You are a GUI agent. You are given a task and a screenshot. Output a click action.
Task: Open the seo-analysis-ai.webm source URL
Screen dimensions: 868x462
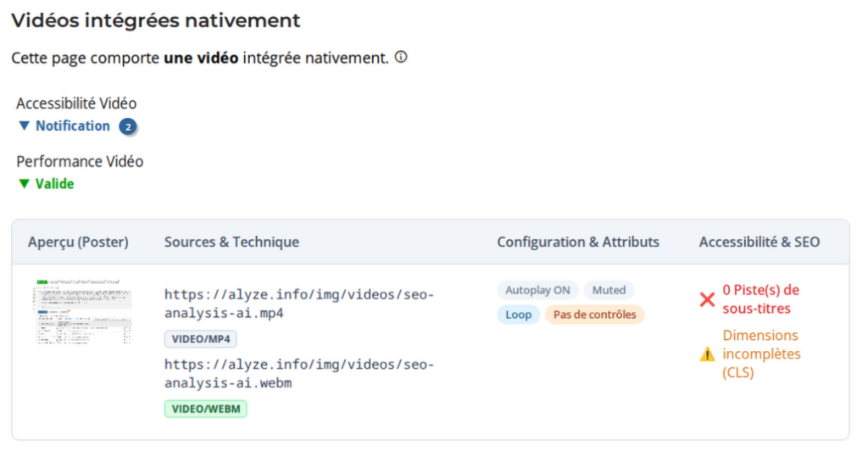point(298,374)
